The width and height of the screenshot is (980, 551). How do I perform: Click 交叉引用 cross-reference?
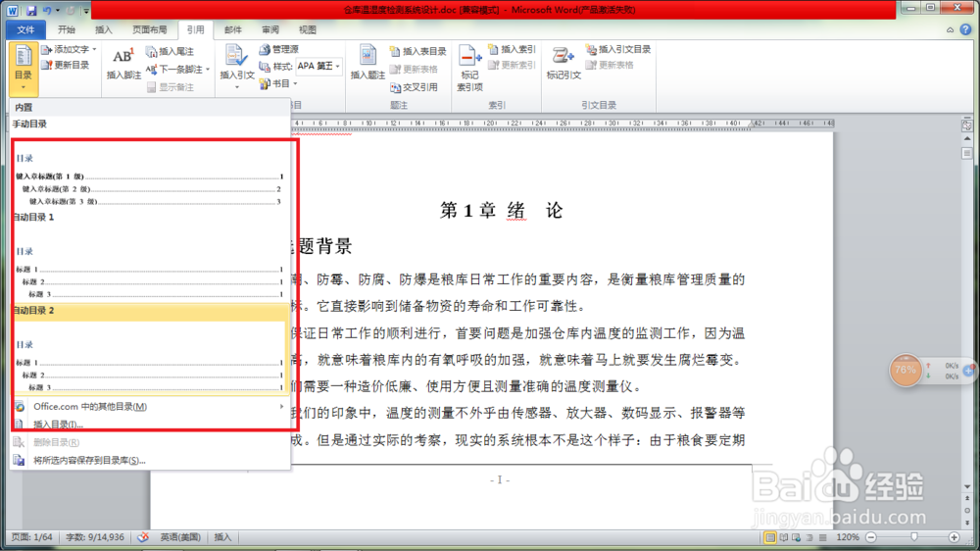[x=414, y=87]
